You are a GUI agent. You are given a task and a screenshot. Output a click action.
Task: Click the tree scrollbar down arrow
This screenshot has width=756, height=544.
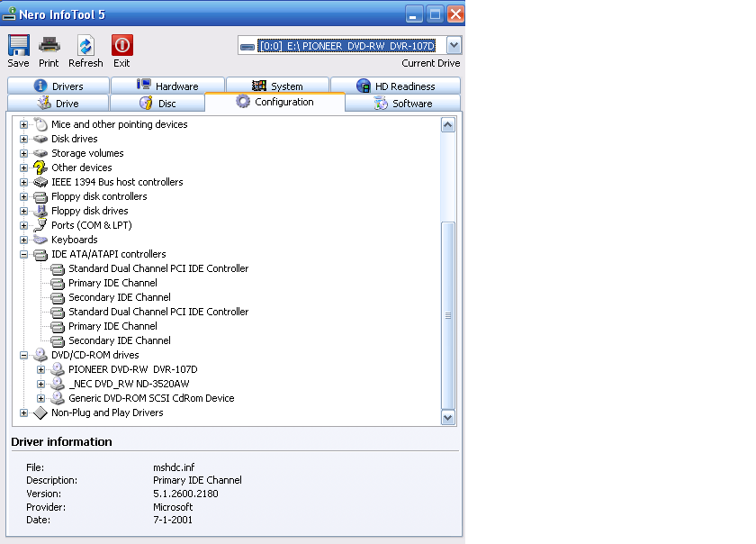tap(448, 417)
